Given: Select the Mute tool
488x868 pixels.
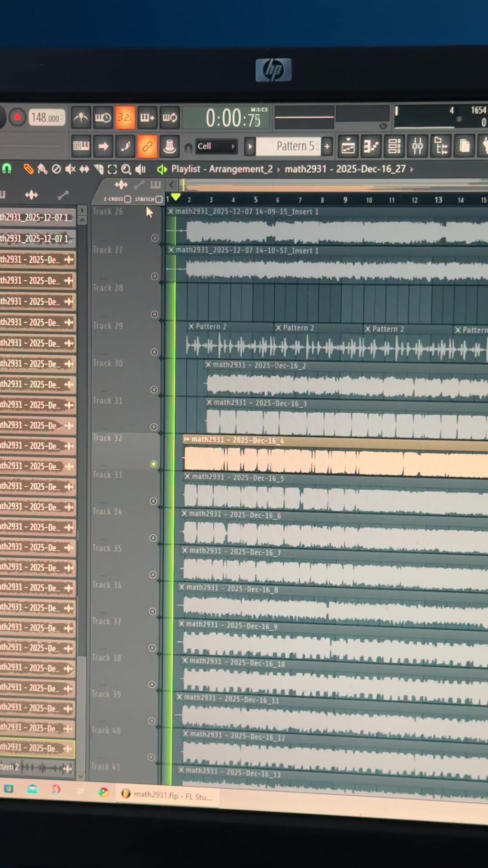Looking at the screenshot, I should (70, 169).
